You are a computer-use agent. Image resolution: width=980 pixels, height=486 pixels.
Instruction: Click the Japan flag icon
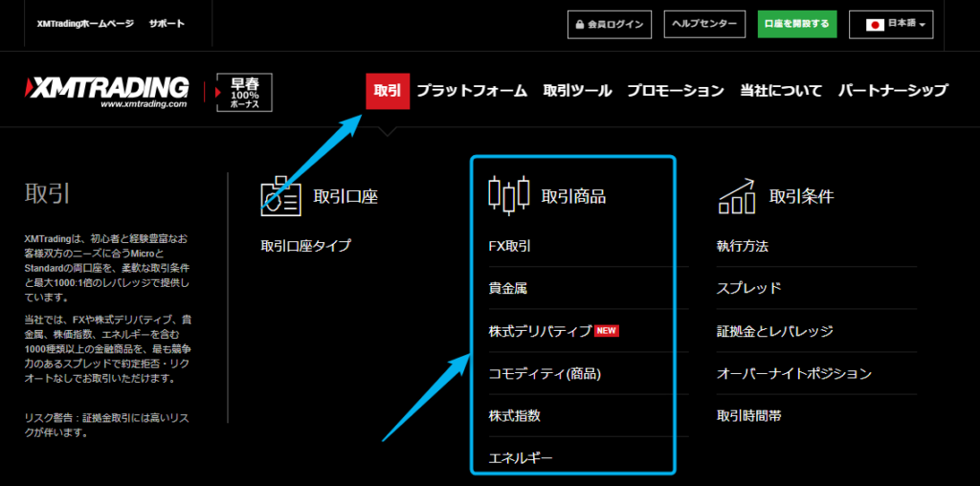click(x=875, y=24)
